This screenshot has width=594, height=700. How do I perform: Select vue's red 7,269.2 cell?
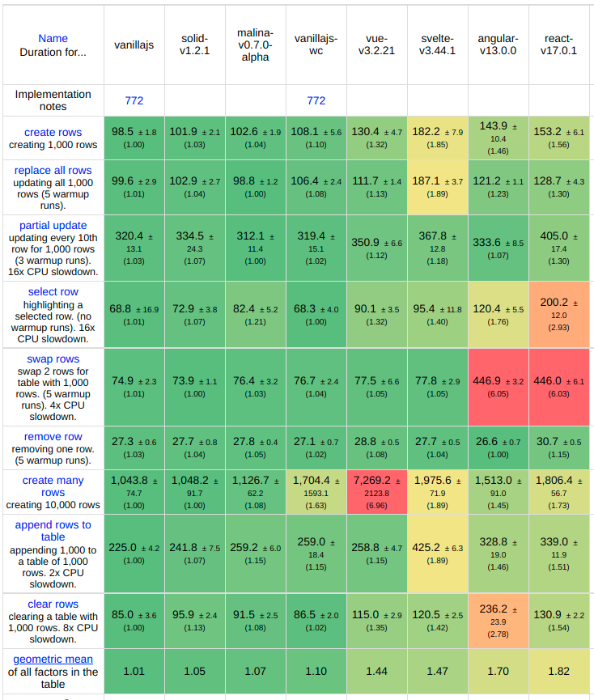pyautogui.click(x=376, y=492)
